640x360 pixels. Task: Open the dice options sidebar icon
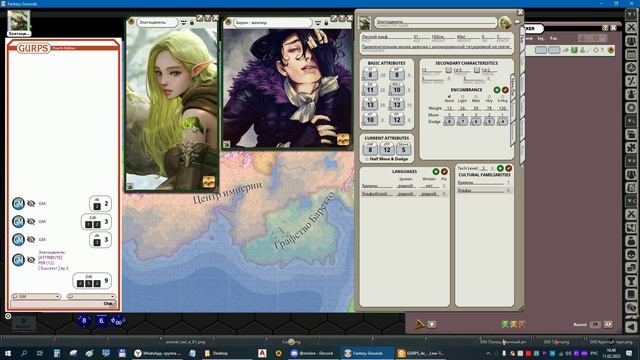pos(631,68)
